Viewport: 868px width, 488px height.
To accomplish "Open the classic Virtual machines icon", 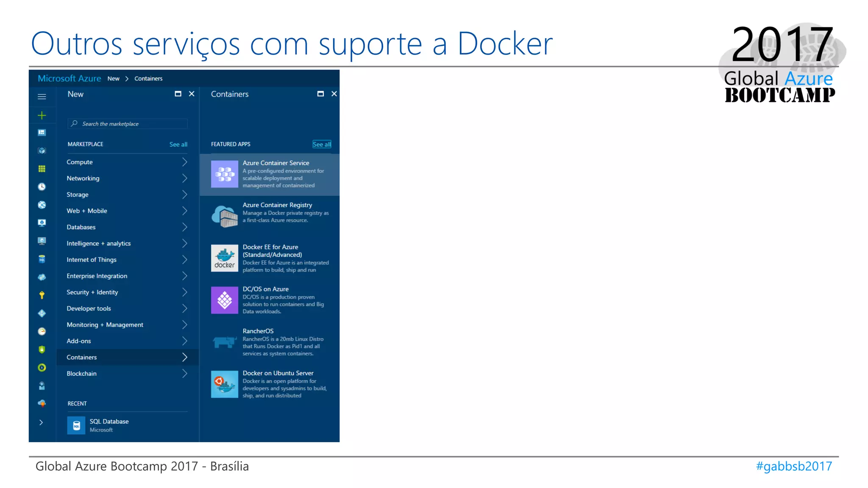I will [42, 241].
